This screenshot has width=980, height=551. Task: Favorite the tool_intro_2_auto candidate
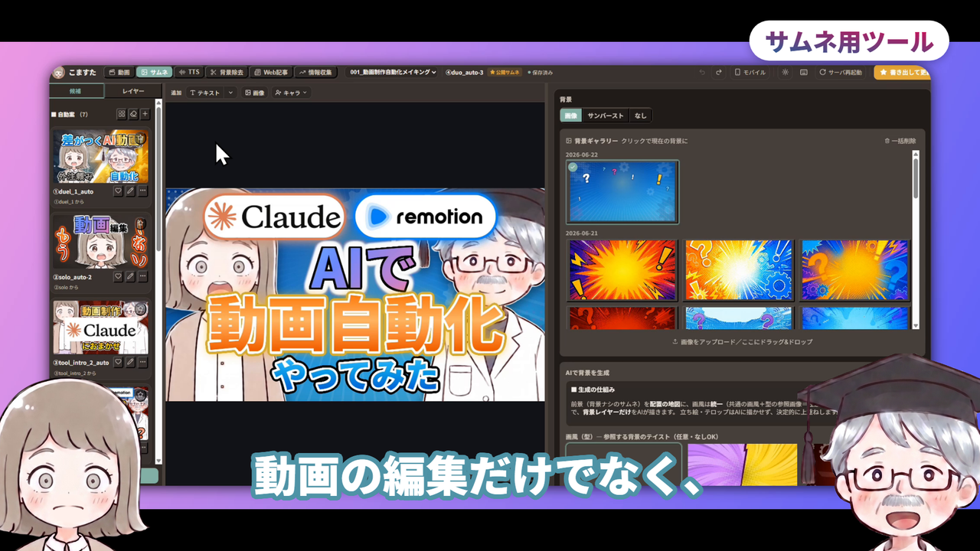(x=119, y=362)
